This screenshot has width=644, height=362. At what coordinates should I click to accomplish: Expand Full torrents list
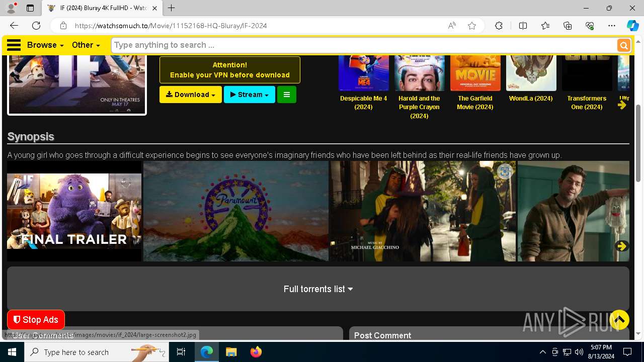pyautogui.click(x=318, y=289)
